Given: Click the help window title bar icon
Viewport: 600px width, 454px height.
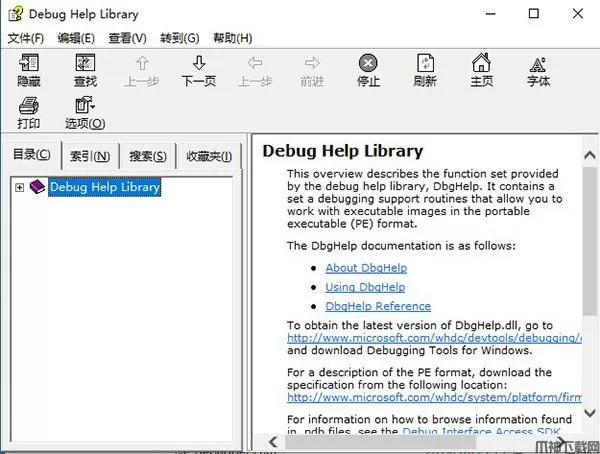Looking at the screenshot, I should [x=16, y=14].
